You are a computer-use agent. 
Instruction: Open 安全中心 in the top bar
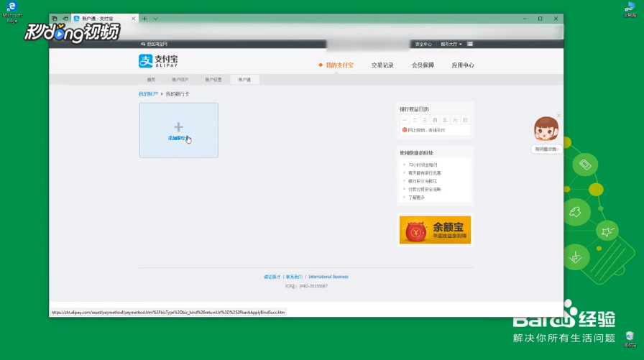(x=423, y=44)
